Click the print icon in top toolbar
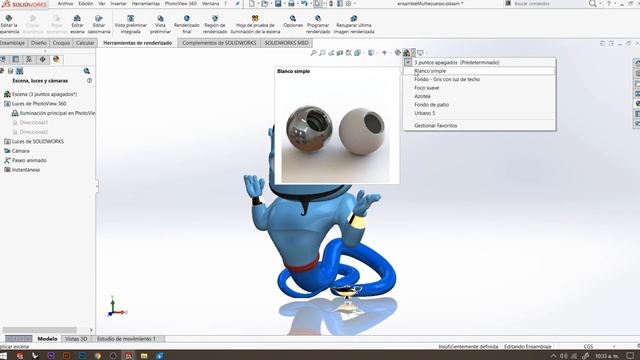 (x=291, y=4)
